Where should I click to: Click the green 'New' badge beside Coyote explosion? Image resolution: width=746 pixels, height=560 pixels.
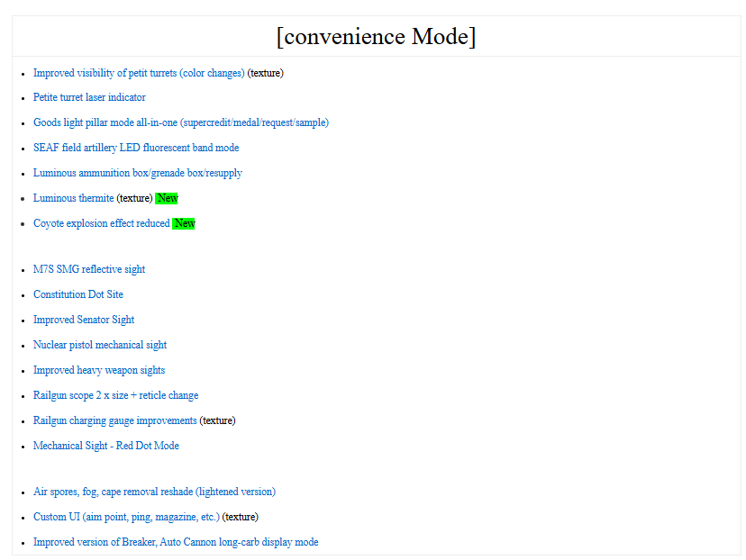[184, 223]
